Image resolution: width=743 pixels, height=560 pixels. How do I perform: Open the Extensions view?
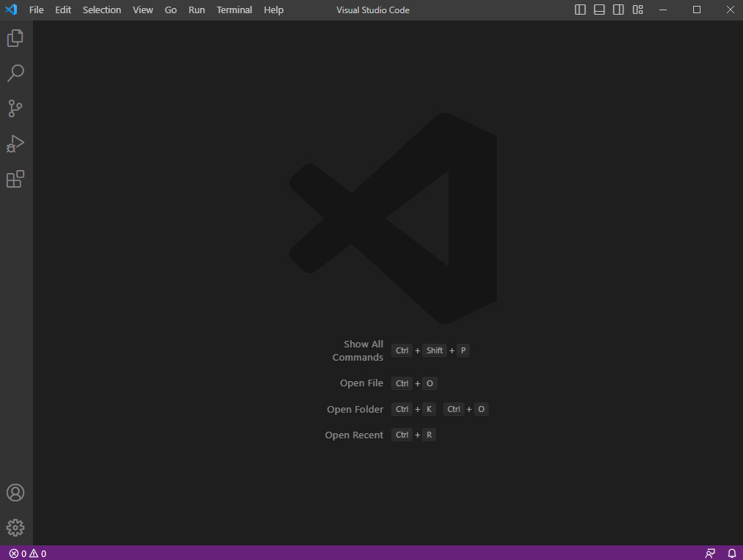click(15, 179)
